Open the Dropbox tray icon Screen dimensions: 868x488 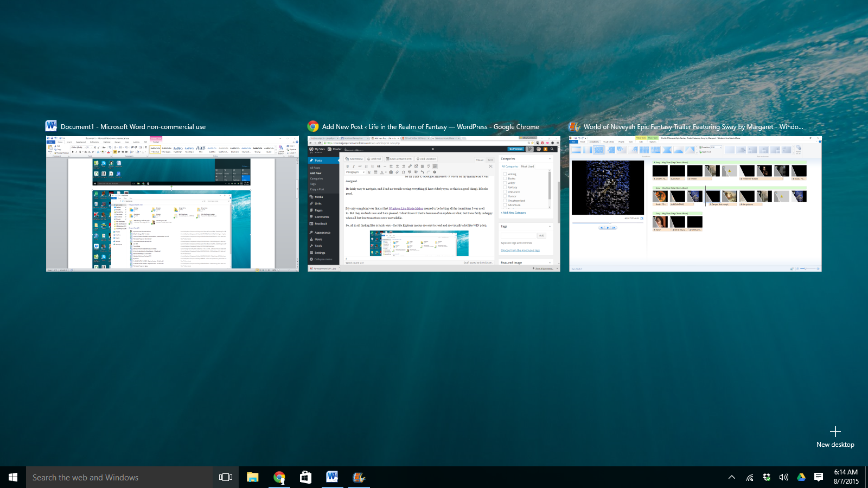767,477
